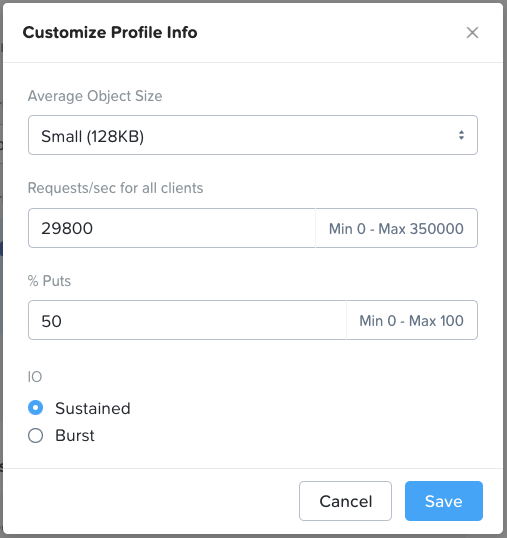Click the Min 0 - Max 100 hint

pyautogui.click(x=411, y=321)
